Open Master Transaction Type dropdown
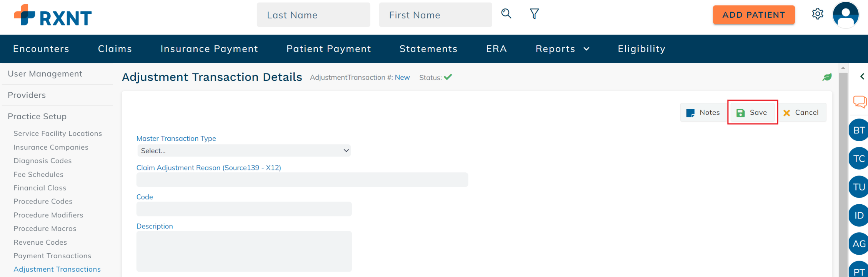The image size is (868, 277). tap(244, 150)
